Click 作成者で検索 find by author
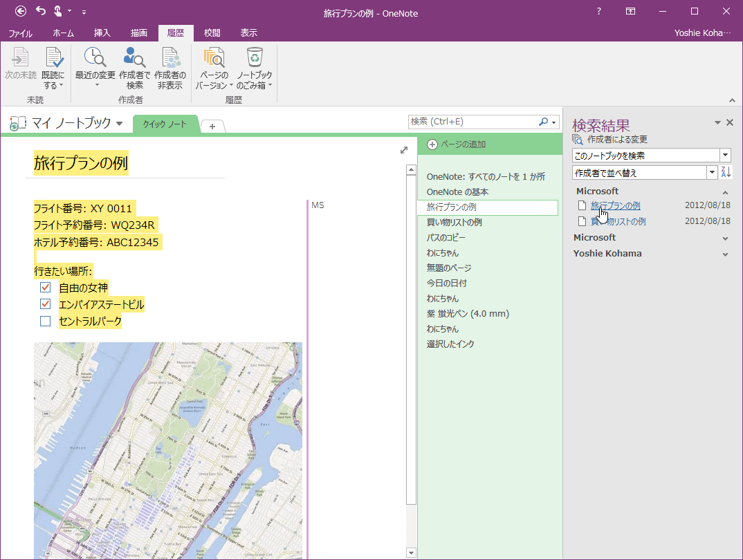The image size is (743, 560). 135,68
